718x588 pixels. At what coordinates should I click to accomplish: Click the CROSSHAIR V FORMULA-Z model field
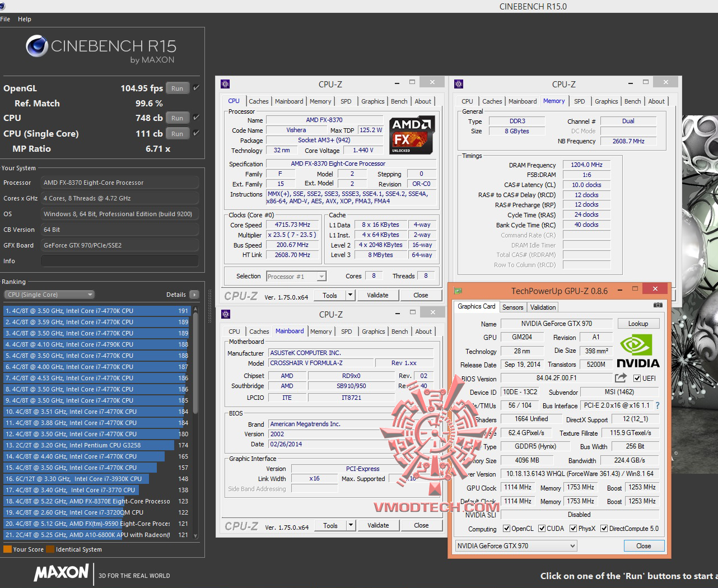321,363
